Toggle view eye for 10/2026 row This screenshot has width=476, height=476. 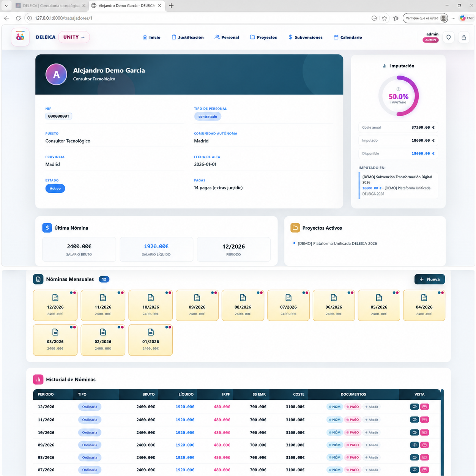click(x=415, y=432)
